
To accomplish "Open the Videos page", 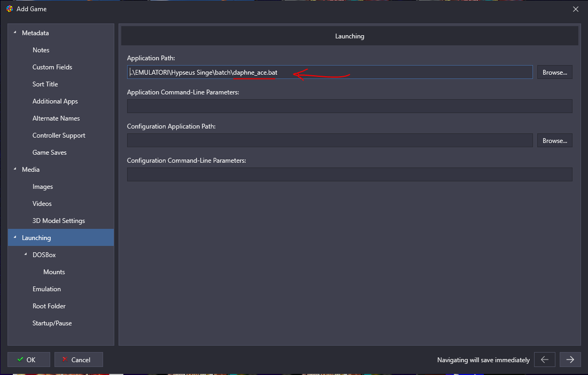I will pyautogui.click(x=42, y=204).
